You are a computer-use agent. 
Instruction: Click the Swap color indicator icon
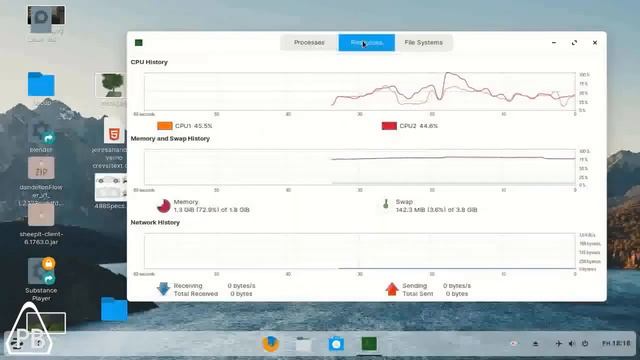click(x=386, y=204)
